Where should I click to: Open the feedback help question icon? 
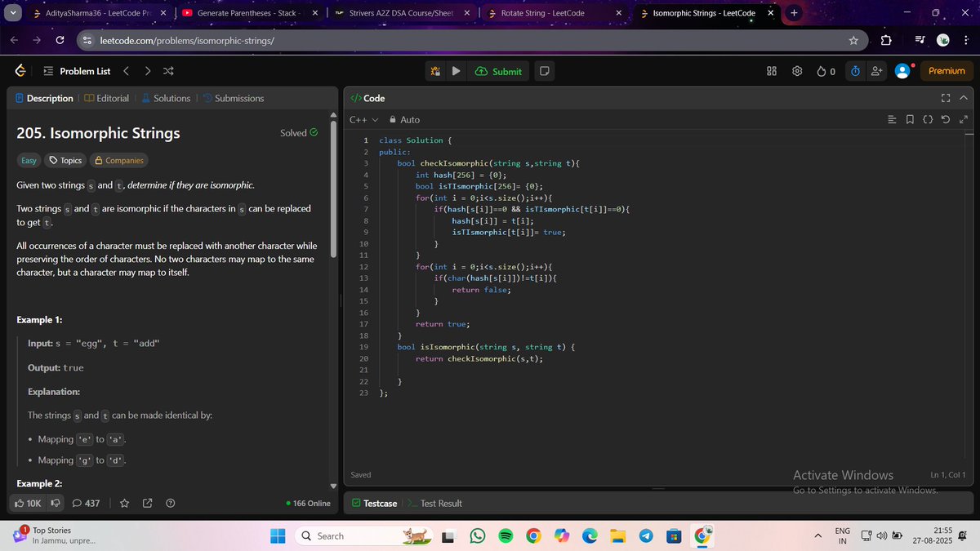click(x=170, y=503)
